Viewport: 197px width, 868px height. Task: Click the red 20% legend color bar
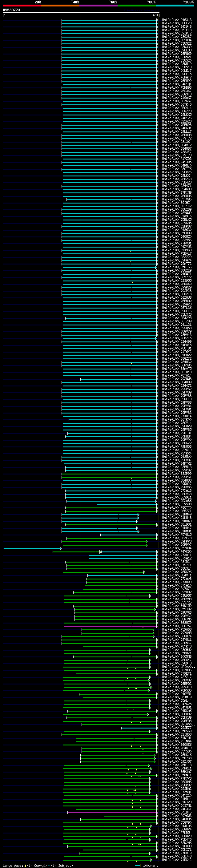pyautogui.click(x=22, y=6)
